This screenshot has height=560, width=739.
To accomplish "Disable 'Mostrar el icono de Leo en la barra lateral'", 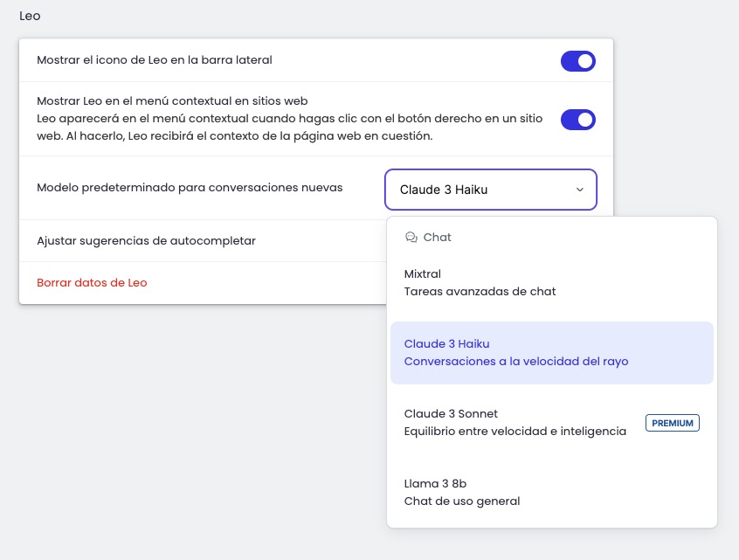I will click(x=578, y=60).
